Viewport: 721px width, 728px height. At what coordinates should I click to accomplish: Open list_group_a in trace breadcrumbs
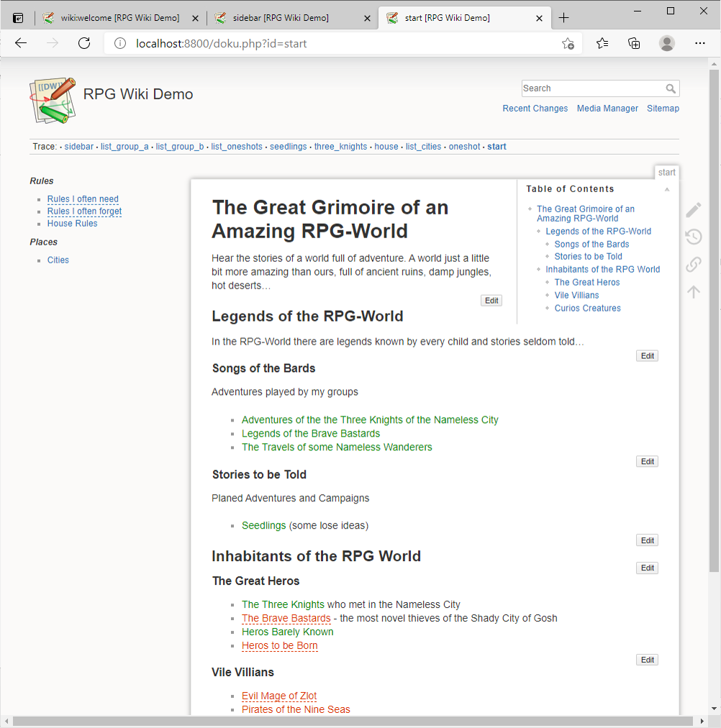point(124,147)
